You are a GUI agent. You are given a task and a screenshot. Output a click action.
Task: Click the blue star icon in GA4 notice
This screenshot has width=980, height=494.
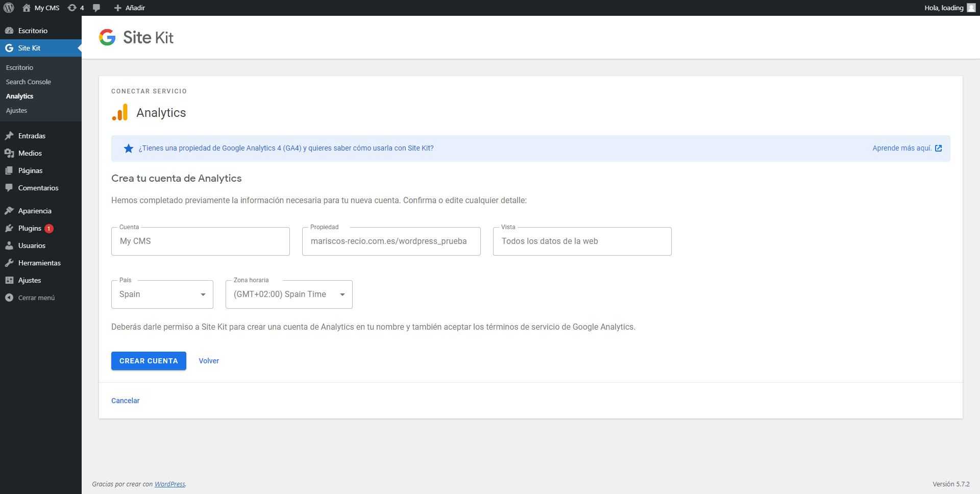coord(129,149)
